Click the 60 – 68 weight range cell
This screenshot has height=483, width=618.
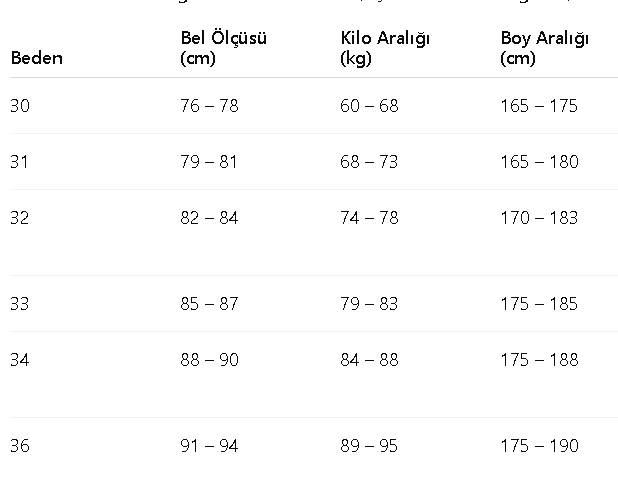tap(369, 106)
